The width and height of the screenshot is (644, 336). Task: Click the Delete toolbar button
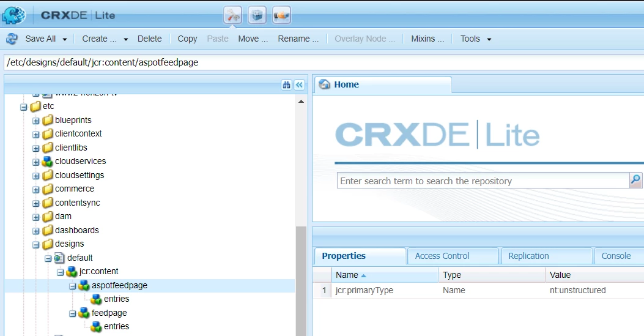coord(149,39)
